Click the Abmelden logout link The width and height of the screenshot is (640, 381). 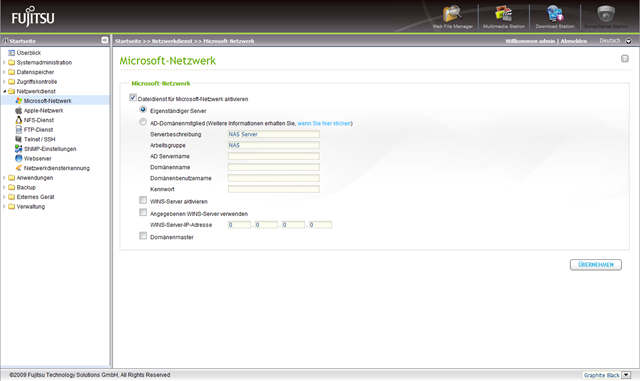coord(573,41)
